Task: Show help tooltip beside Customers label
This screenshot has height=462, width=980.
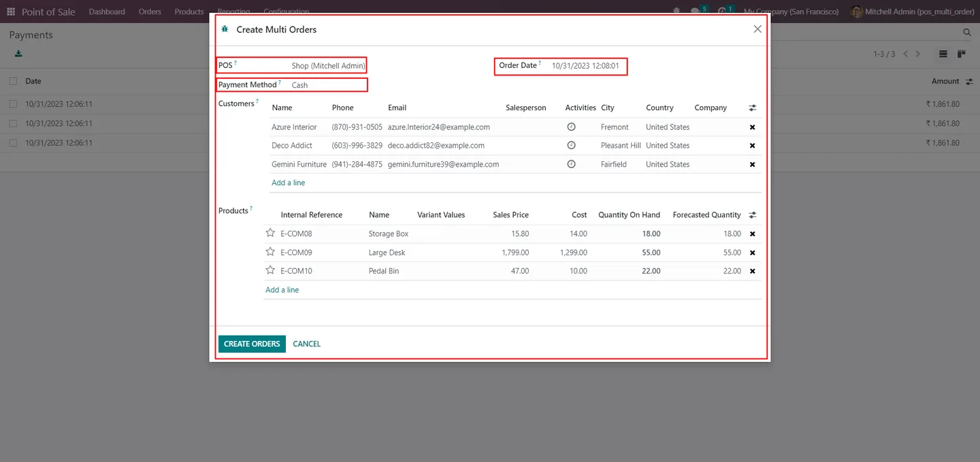Action: pos(257,101)
